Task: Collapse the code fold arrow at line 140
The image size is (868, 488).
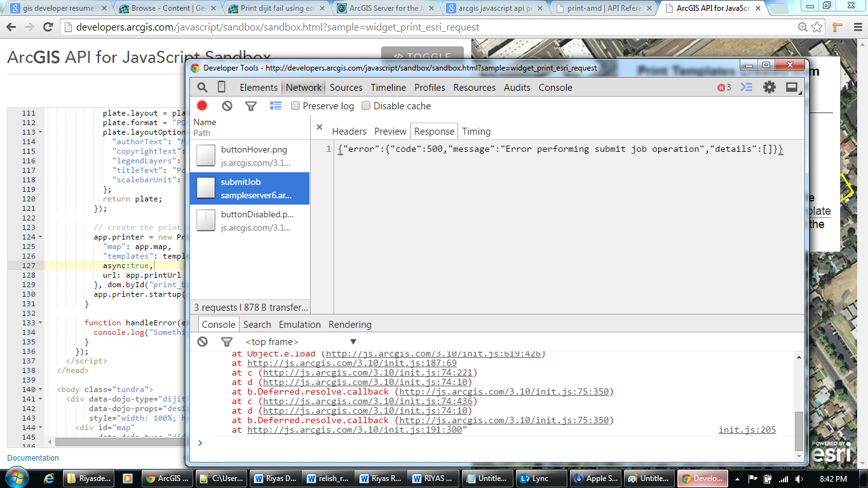Action: (41, 390)
